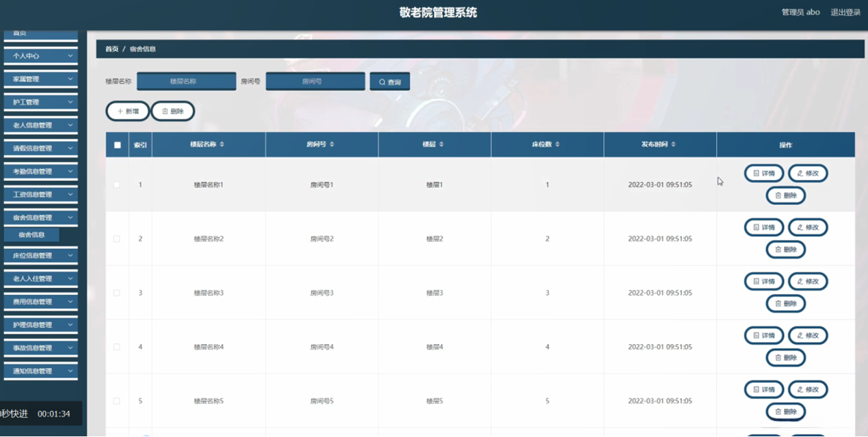Click the 楼层名称 search input field
The image size is (868, 437).
click(x=186, y=81)
